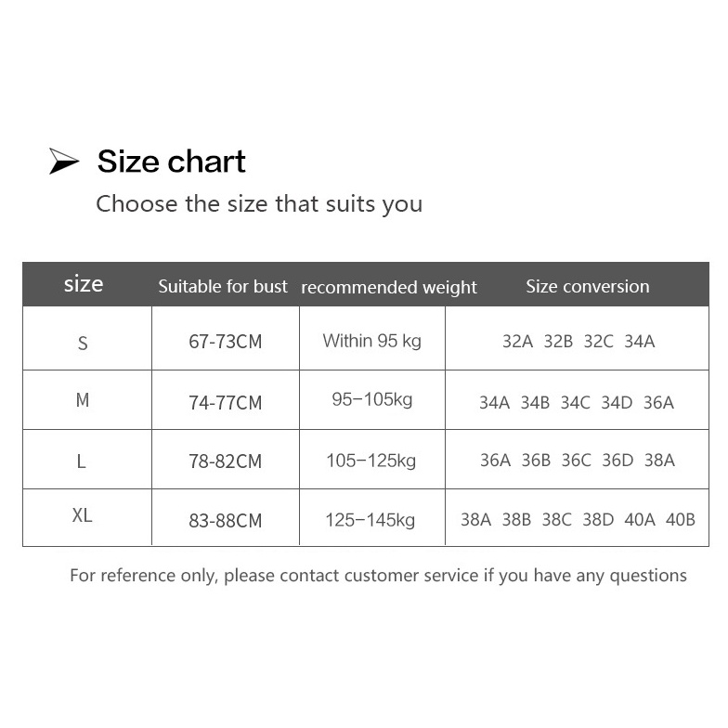728x728 pixels.
Task: Click the arrow icon beside Size chart
Action: 64,162
